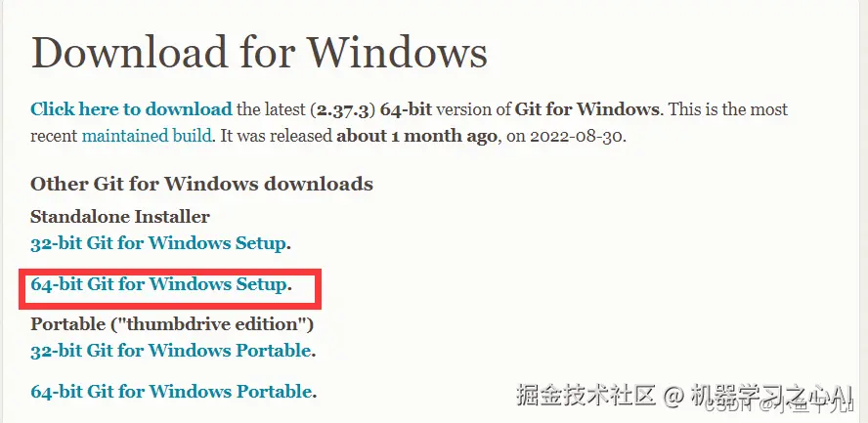Get the 64-bit Git for Windows Portable
Screen dimensions: 868x423
coord(171,393)
